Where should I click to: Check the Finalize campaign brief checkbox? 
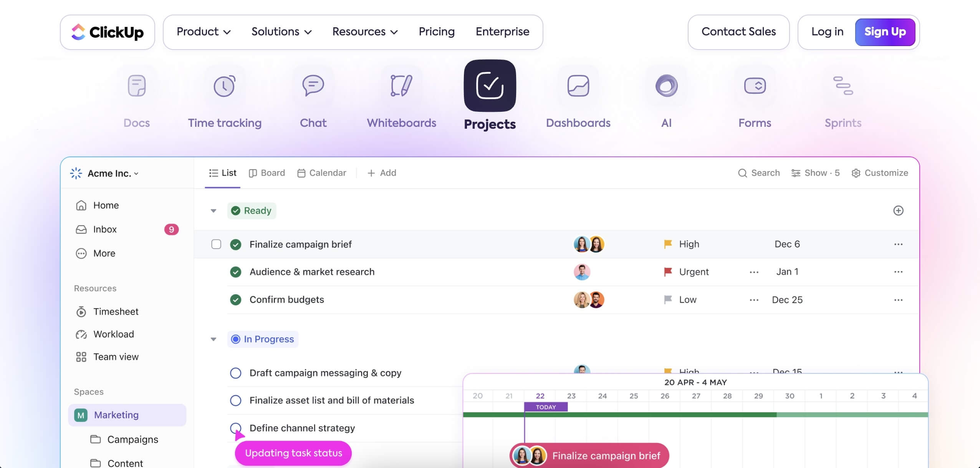(x=216, y=244)
